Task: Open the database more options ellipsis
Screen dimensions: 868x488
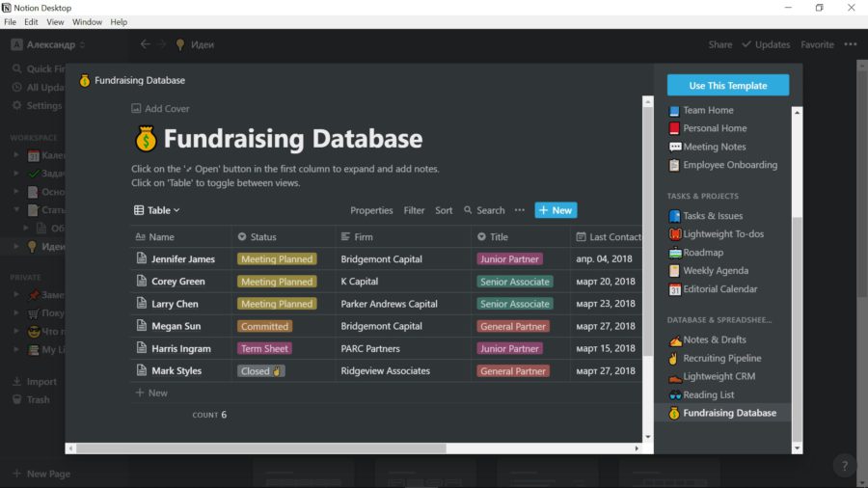Action: coord(519,209)
